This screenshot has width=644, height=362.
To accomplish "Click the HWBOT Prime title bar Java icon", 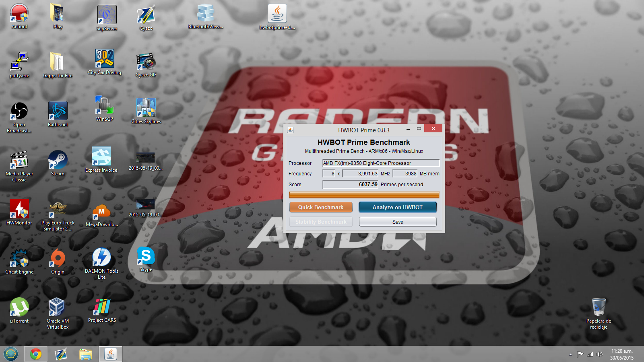I will click(x=290, y=130).
